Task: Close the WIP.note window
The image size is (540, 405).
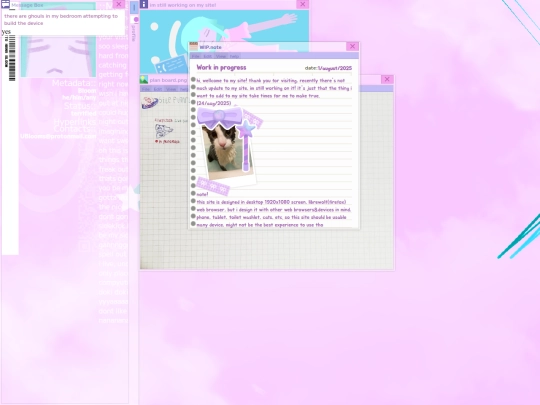Action: click(x=352, y=46)
